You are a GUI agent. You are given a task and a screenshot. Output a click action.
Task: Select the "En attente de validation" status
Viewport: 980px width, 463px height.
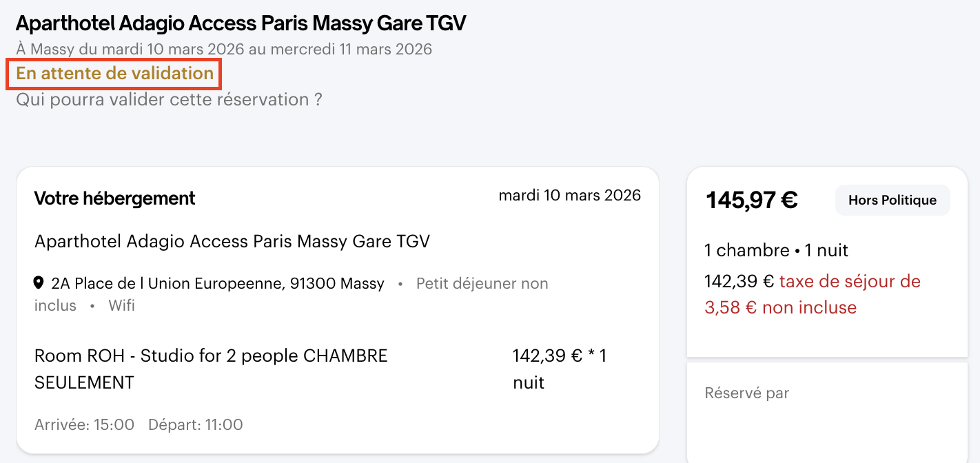pos(114,74)
